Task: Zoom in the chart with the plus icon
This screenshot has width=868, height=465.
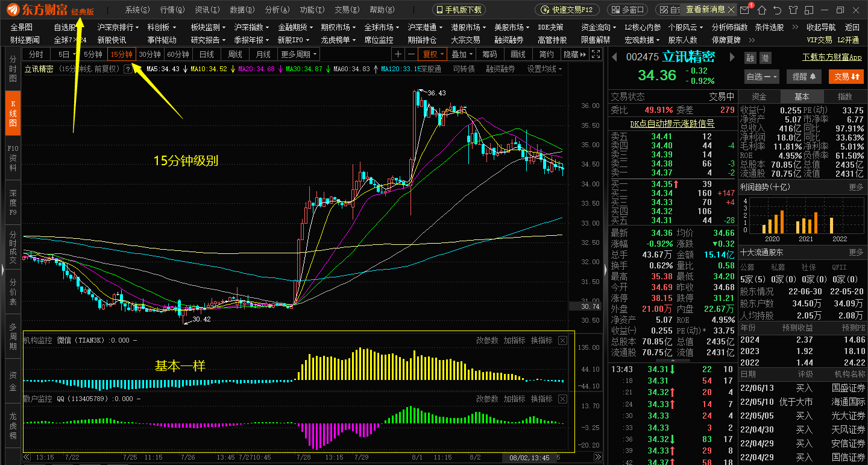Action: (398, 54)
